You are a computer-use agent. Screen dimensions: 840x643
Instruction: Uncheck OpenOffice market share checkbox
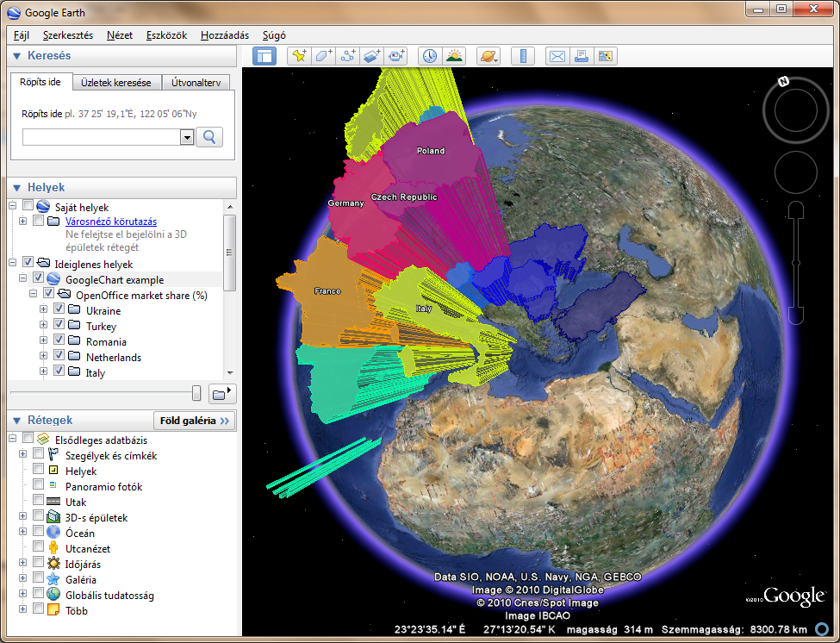tap(49, 294)
